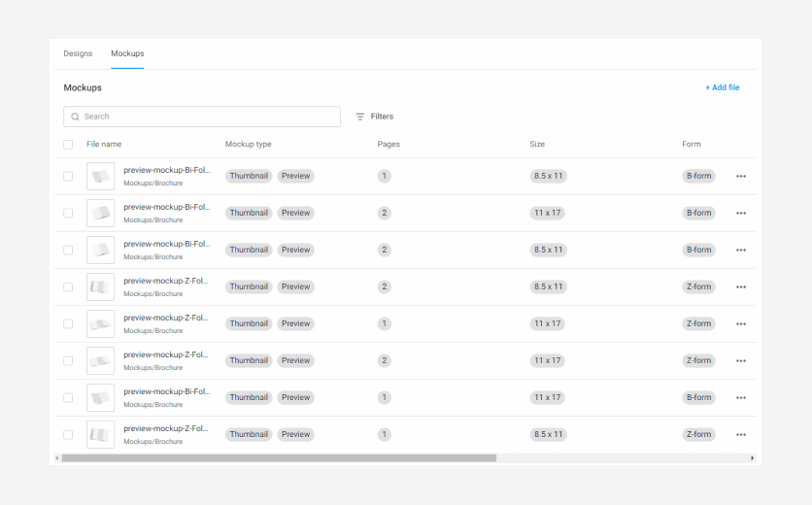812x505 pixels.
Task: Select the fourth row's checkbox
Action: tap(68, 287)
